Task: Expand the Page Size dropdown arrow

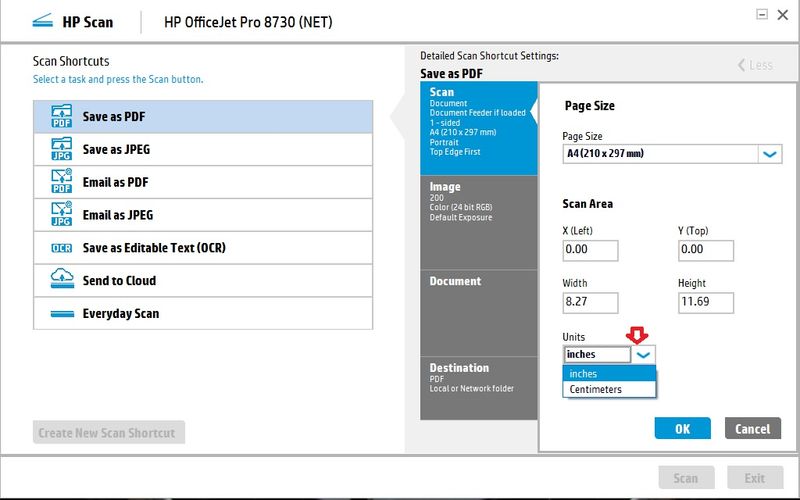Action: pyautogui.click(x=770, y=154)
